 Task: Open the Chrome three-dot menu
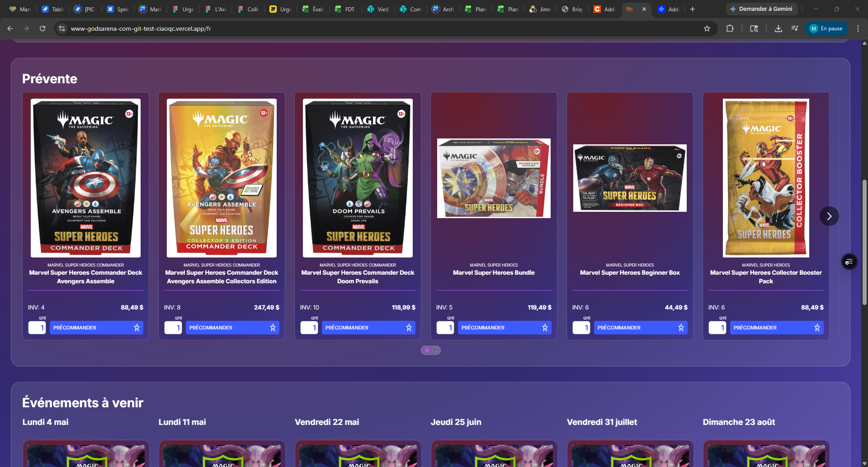pyautogui.click(x=858, y=29)
